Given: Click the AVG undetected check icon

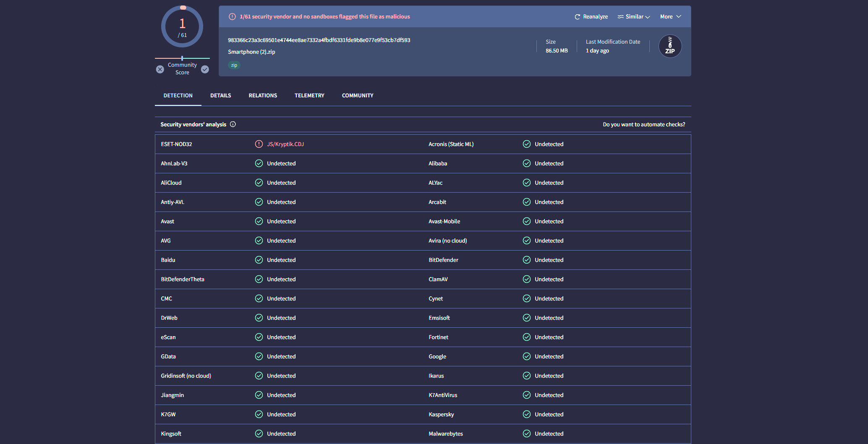Looking at the screenshot, I should point(259,240).
